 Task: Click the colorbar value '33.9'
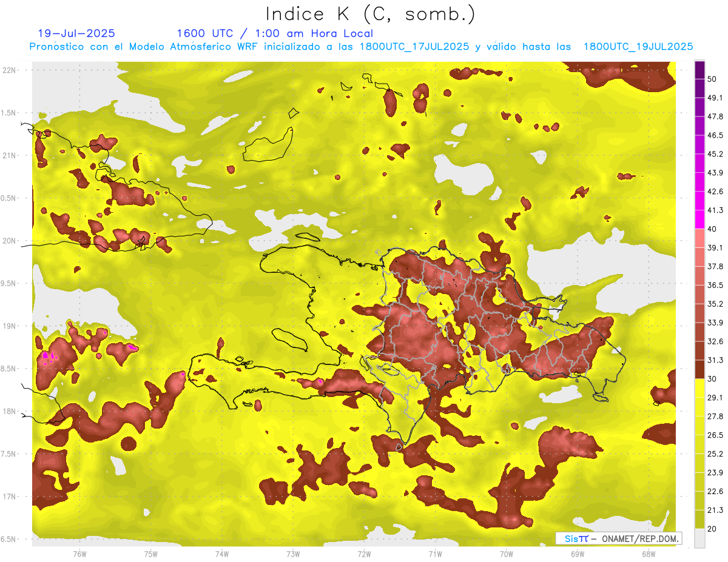(715, 323)
